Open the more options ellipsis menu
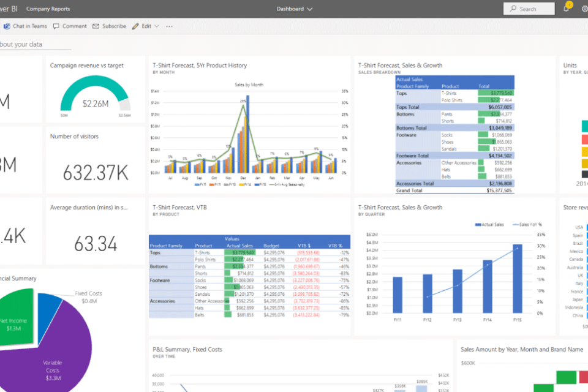This screenshot has height=392, width=588. pyautogui.click(x=169, y=26)
